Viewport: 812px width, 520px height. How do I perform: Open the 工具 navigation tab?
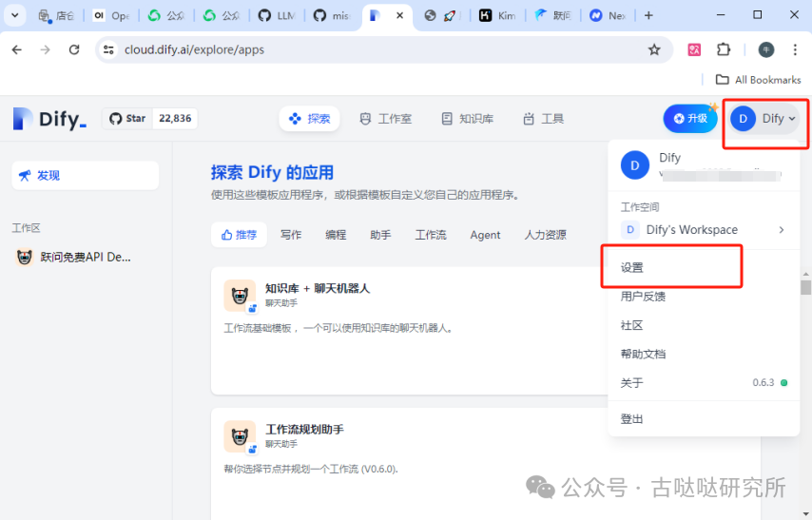point(543,119)
